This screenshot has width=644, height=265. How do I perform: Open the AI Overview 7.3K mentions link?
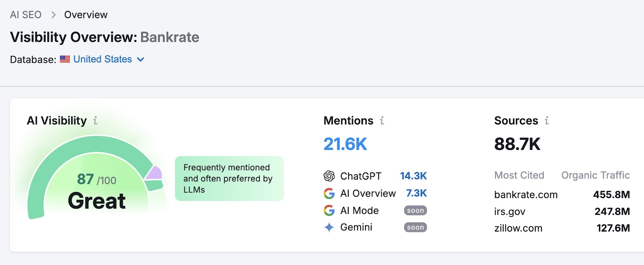coord(416,193)
